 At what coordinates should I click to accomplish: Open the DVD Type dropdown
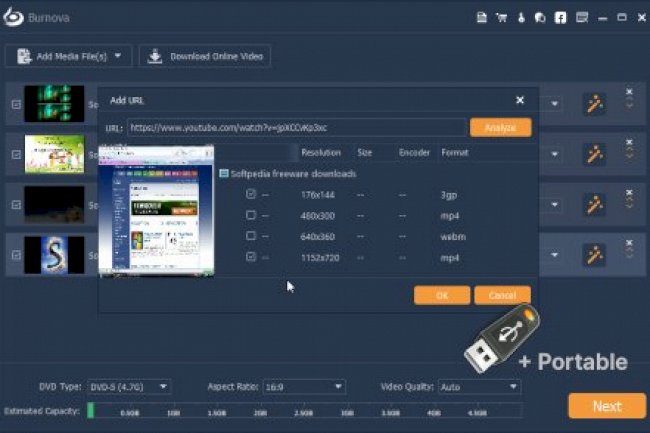tap(129, 386)
